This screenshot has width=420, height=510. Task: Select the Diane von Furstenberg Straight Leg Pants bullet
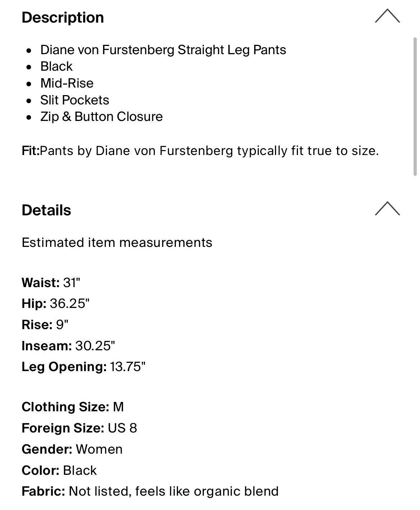[x=163, y=50]
